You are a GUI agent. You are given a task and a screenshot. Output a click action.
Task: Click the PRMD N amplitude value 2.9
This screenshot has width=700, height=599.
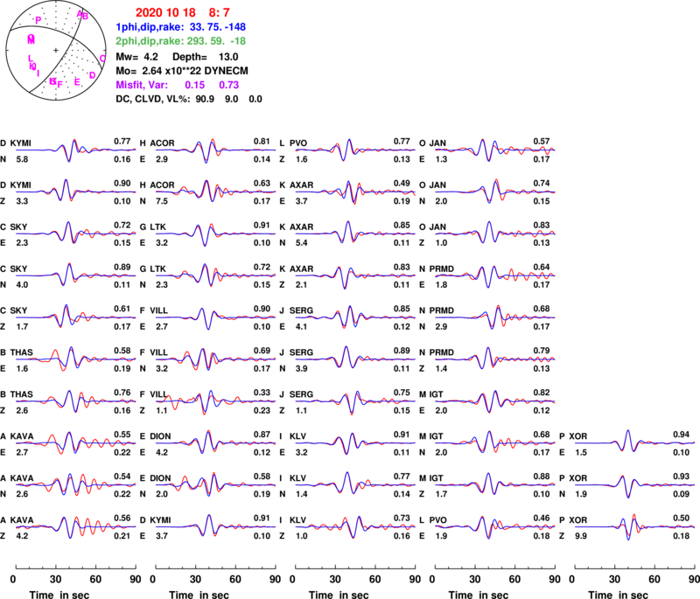[x=441, y=327]
